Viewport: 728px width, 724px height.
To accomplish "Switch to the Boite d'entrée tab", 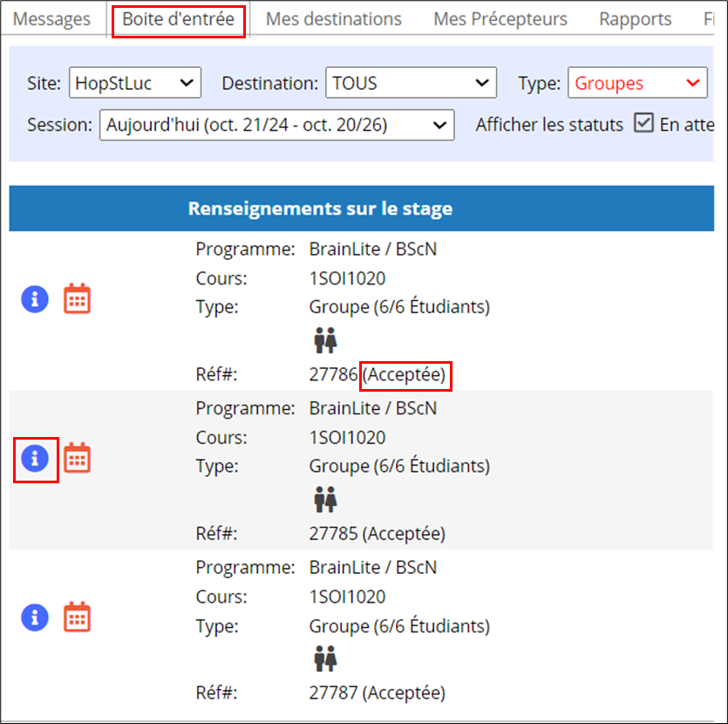I will coord(178,19).
